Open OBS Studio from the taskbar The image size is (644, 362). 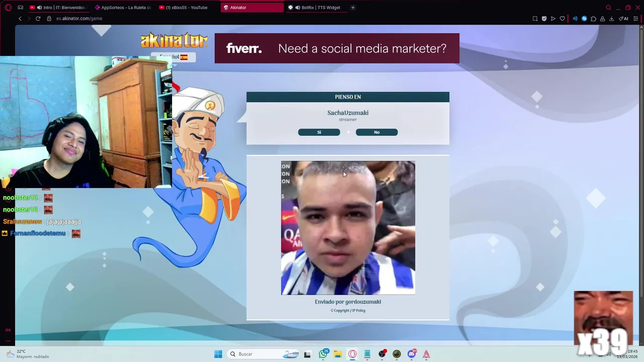382,354
